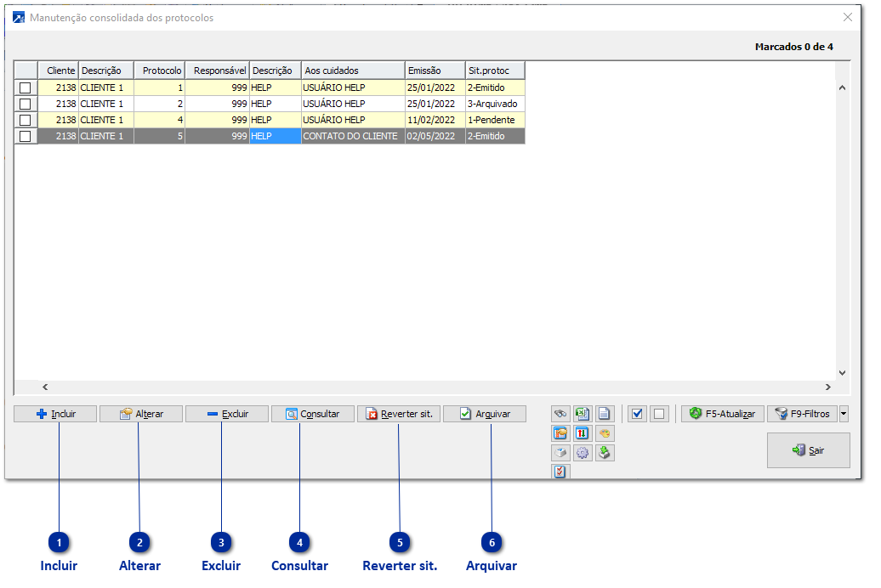Select the CONTATO DO CLIENTE cell
881x588 pixels.
click(x=352, y=136)
